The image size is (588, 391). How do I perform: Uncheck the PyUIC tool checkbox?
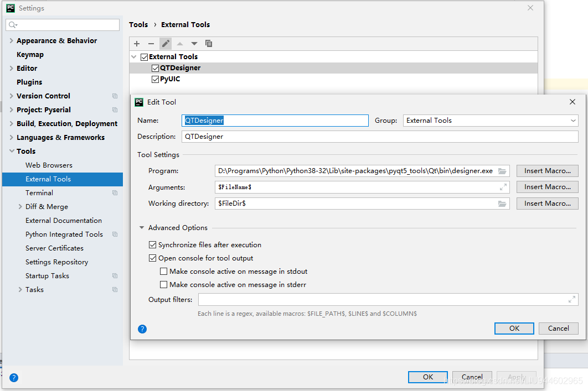click(155, 80)
